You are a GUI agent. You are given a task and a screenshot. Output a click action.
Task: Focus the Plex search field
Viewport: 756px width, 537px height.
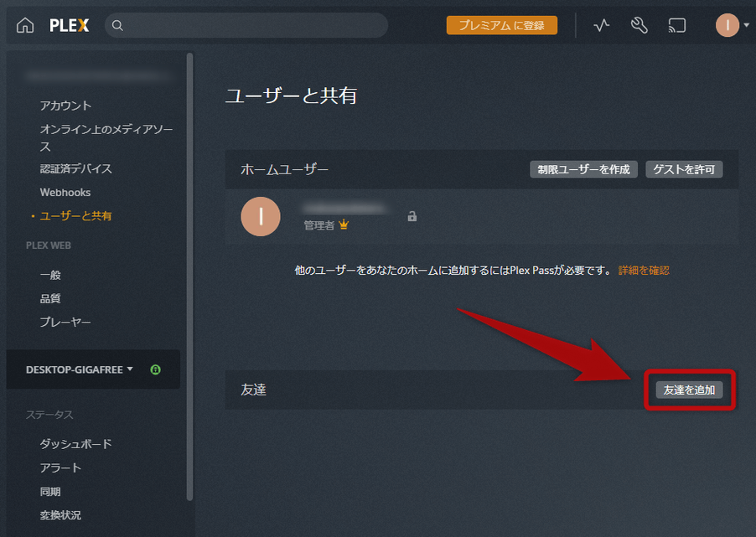click(246, 25)
